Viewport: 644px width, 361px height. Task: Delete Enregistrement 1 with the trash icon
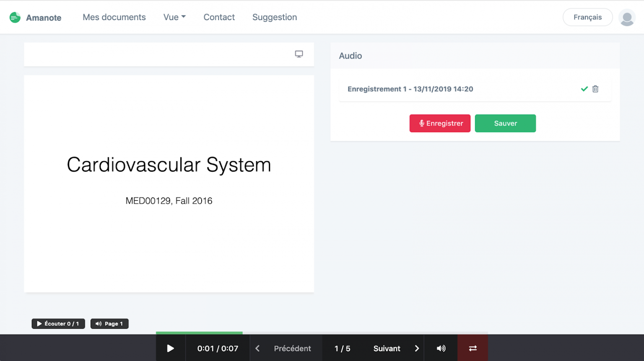595,89
